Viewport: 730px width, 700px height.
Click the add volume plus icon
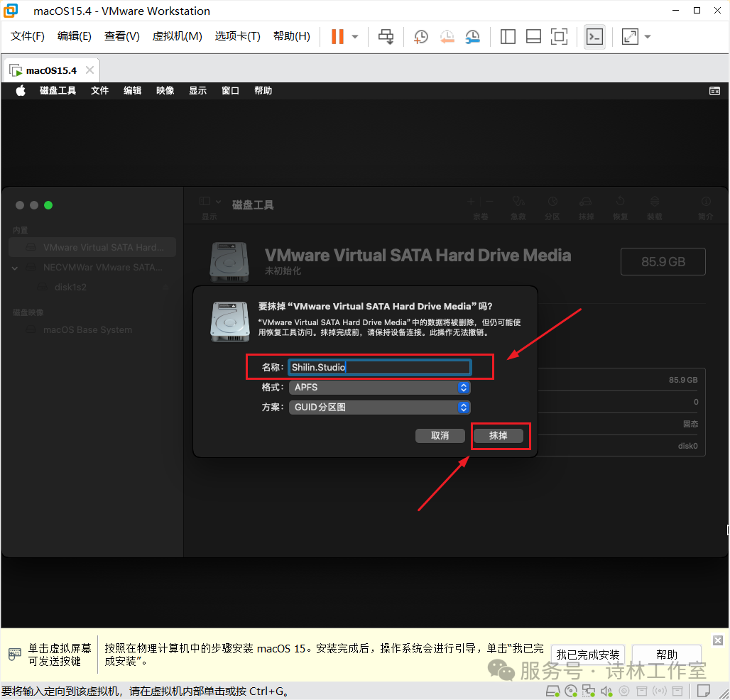[471, 202]
